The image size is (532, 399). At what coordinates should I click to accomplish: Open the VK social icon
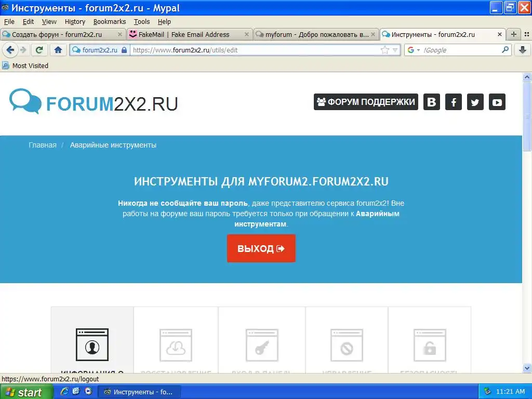click(432, 102)
